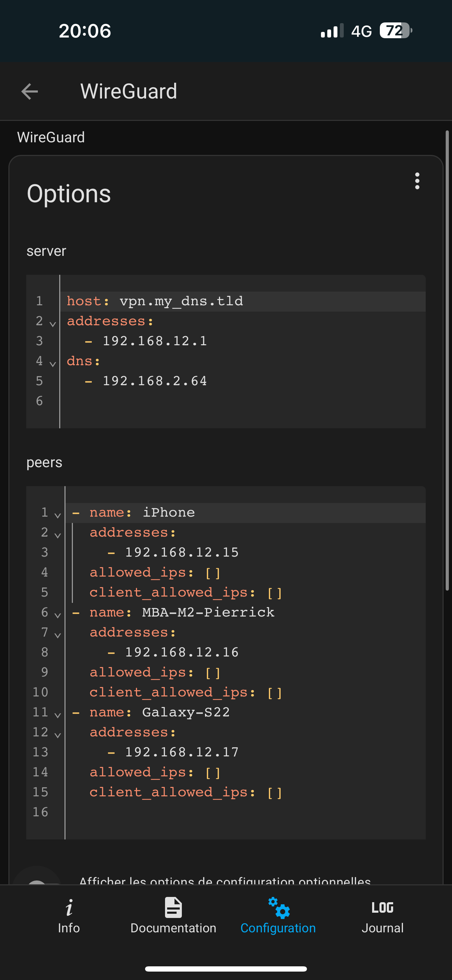The width and height of the screenshot is (452, 980).
Task: Click the host vpn.my_dns.tld line
Action: pos(181,301)
